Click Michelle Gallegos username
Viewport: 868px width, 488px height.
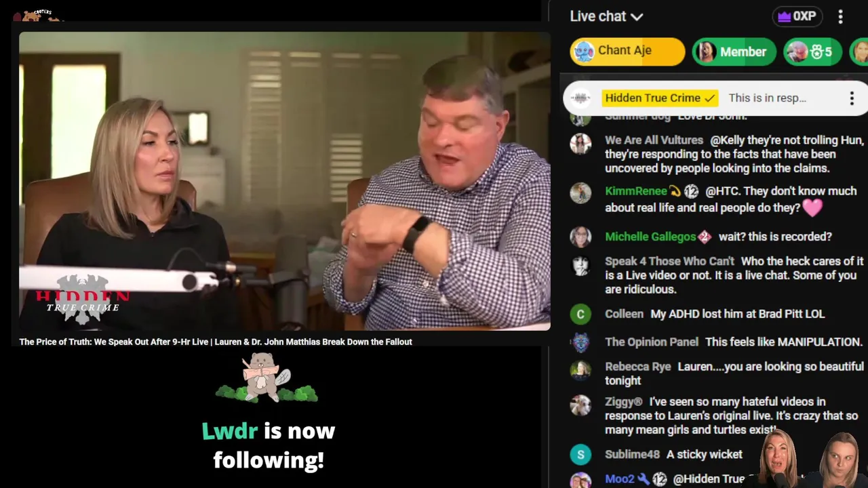650,237
